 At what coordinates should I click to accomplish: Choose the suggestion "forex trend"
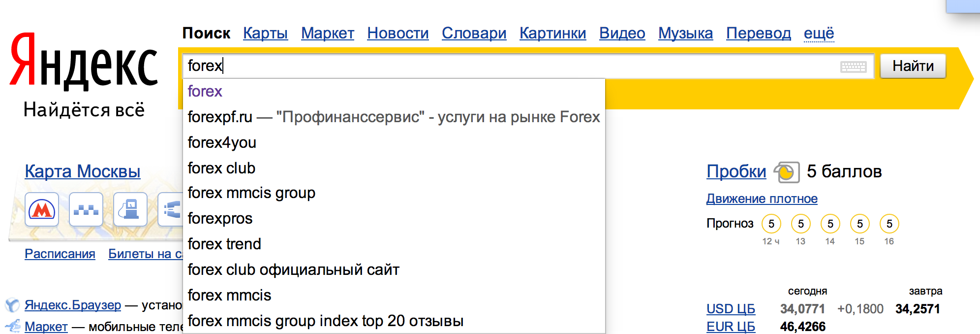pos(394,244)
